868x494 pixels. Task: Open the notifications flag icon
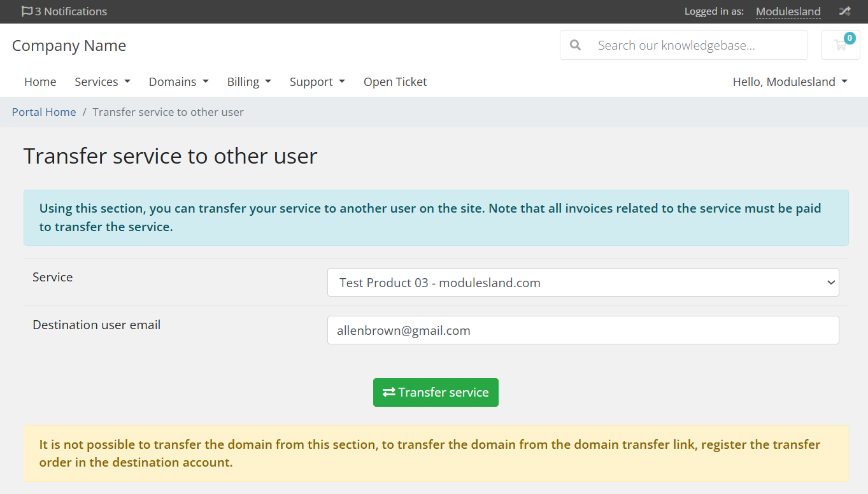[x=27, y=11]
